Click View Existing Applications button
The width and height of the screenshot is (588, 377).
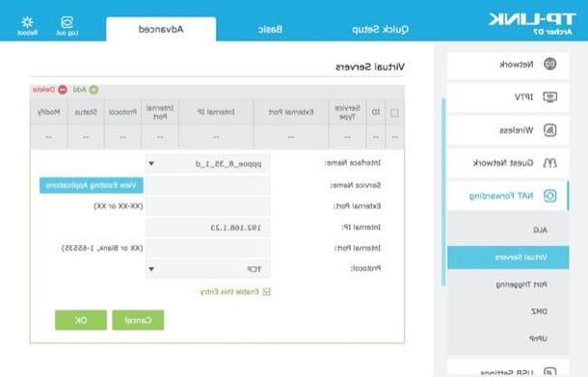pyautogui.click(x=92, y=185)
